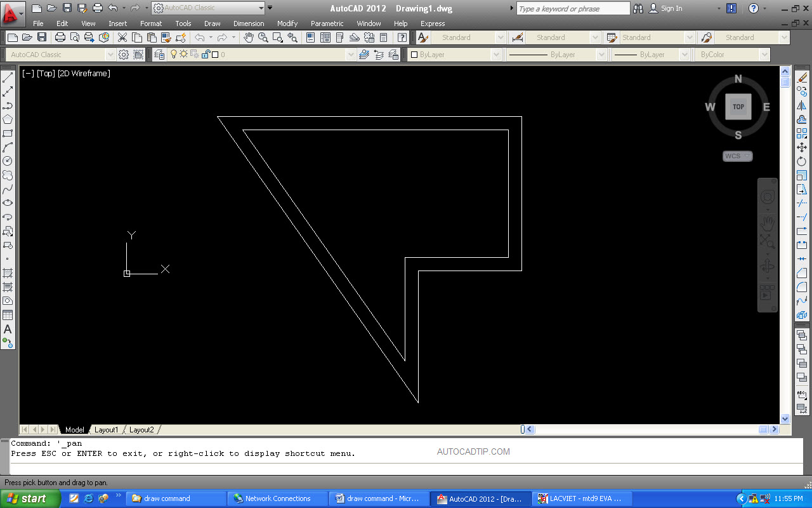
Task: Click the Help question mark toolbar icon
Action: coord(402,37)
